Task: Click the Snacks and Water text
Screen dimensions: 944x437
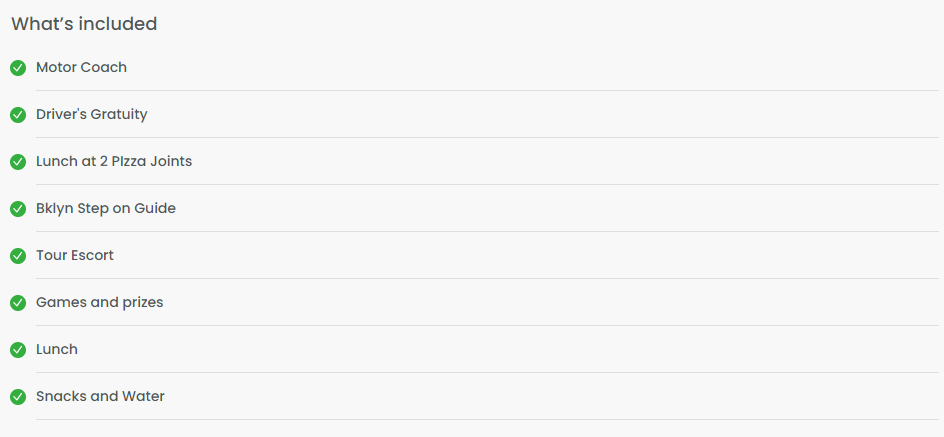Action: [100, 396]
